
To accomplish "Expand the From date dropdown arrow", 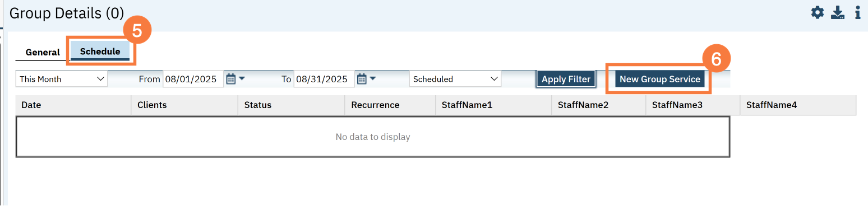I will (242, 78).
